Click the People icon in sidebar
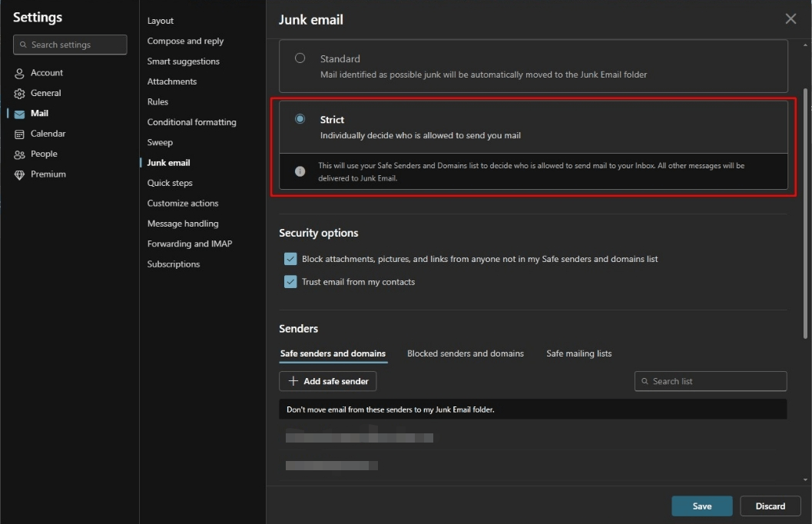Image resolution: width=812 pixels, height=524 pixels. tap(19, 154)
